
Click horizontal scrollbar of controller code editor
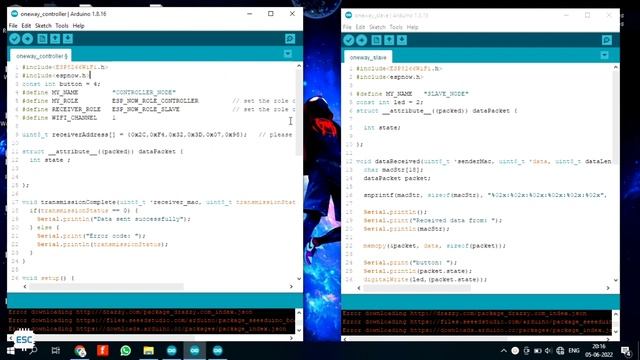click(x=106, y=287)
